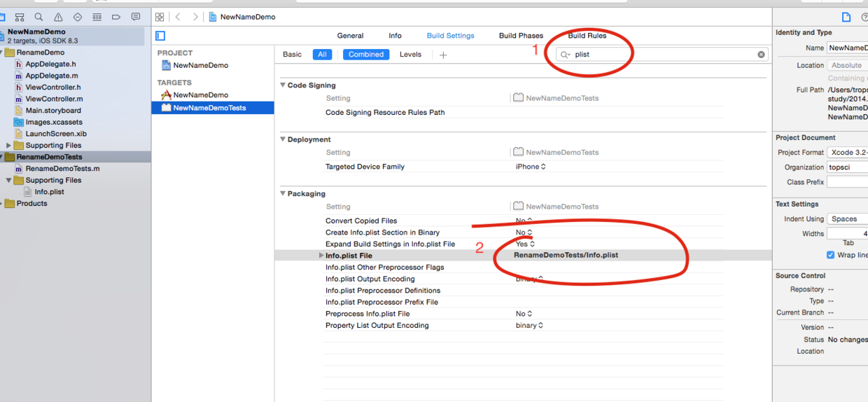Collapse the Packaging section
868x402 pixels.
click(x=283, y=194)
